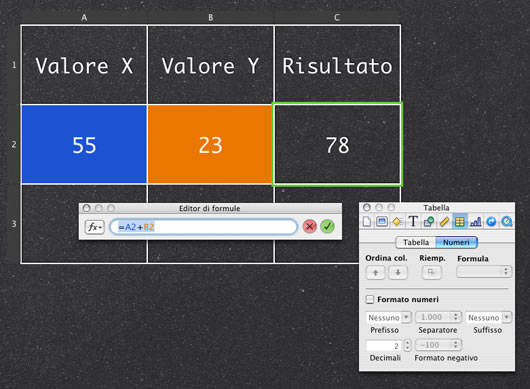The height and width of the screenshot is (389, 530).
Task: Switch to the Tabella tab
Action: [x=416, y=242]
